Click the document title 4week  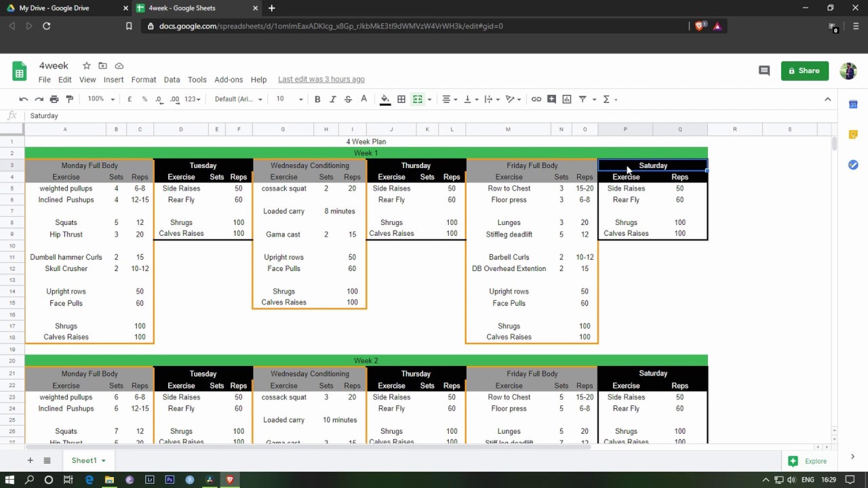tap(54, 66)
